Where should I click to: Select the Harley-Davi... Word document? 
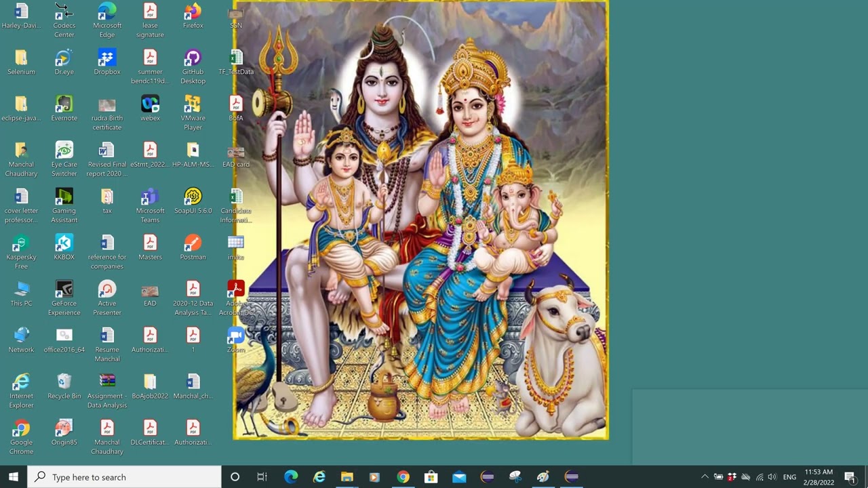(x=21, y=16)
